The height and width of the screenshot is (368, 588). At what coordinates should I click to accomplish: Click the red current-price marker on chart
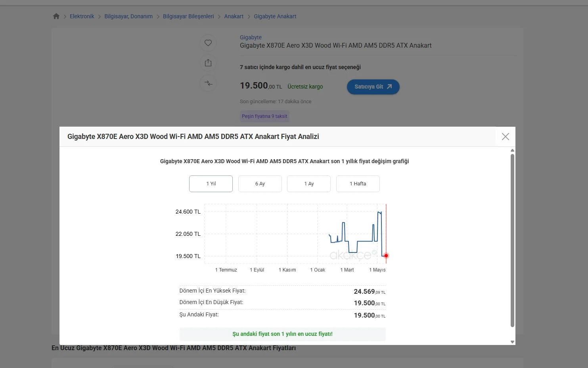(386, 256)
